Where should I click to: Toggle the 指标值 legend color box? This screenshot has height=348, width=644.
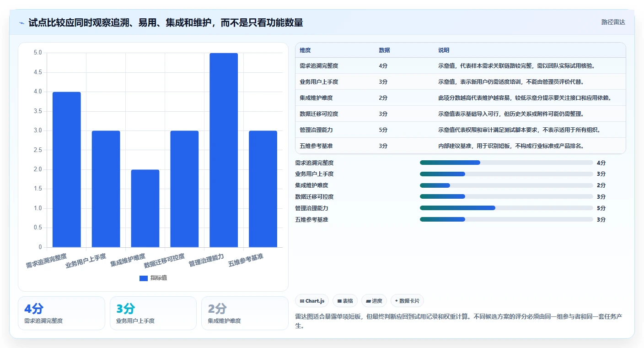144,278
